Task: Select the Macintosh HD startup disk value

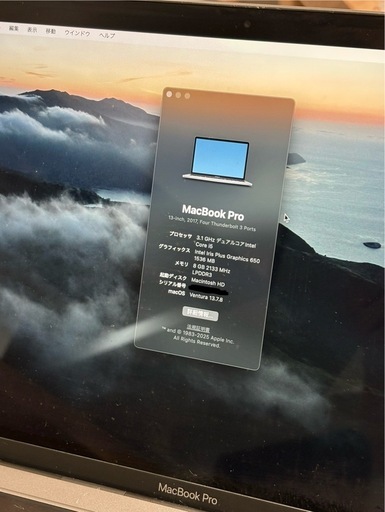Action: [208, 283]
